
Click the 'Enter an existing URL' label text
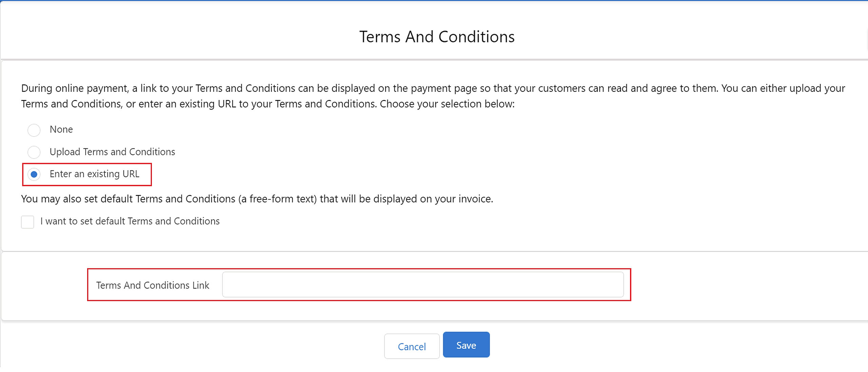tap(94, 174)
